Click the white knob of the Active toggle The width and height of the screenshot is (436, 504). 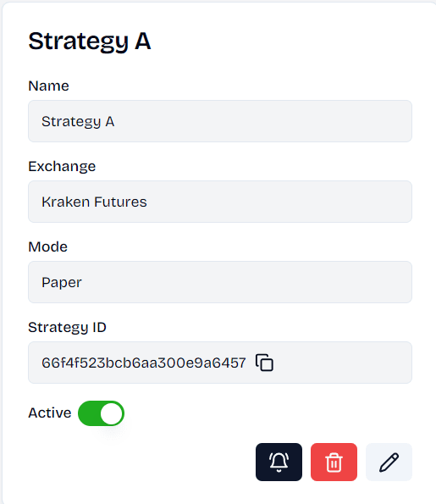pos(112,413)
